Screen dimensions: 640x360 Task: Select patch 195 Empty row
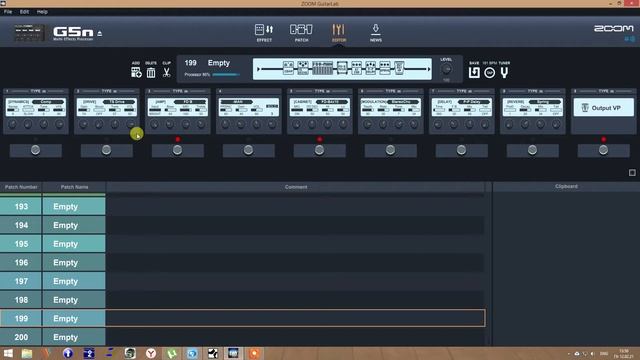point(242,244)
